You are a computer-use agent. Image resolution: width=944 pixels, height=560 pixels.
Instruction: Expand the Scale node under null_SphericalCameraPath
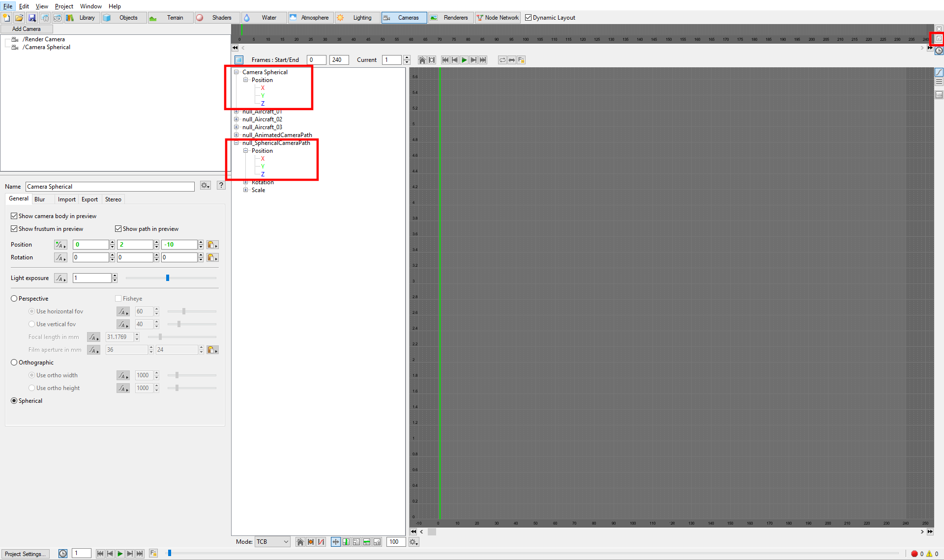click(245, 190)
